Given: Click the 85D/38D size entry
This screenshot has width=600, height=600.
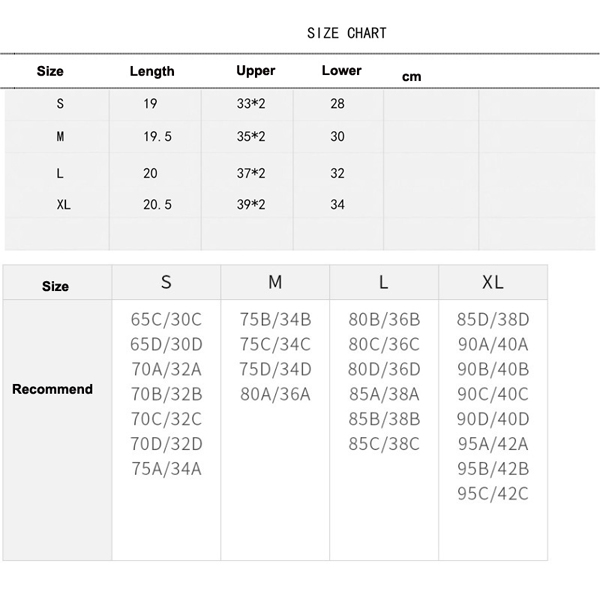Looking at the screenshot, I should (x=492, y=320).
